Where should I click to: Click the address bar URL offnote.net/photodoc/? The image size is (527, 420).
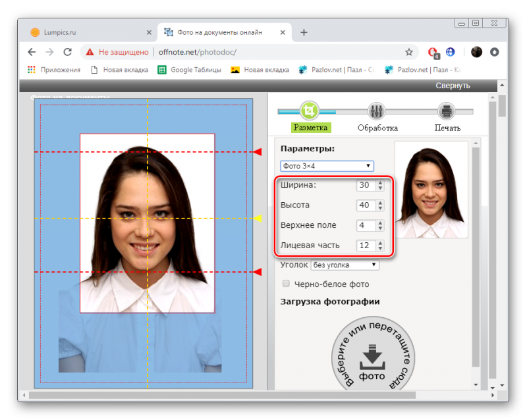[197, 52]
